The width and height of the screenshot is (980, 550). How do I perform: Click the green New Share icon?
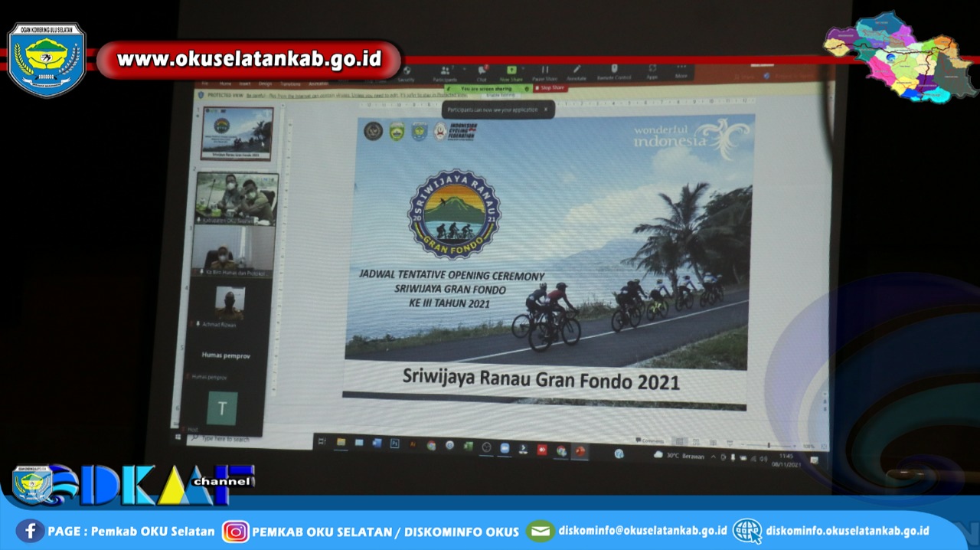(511, 72)
